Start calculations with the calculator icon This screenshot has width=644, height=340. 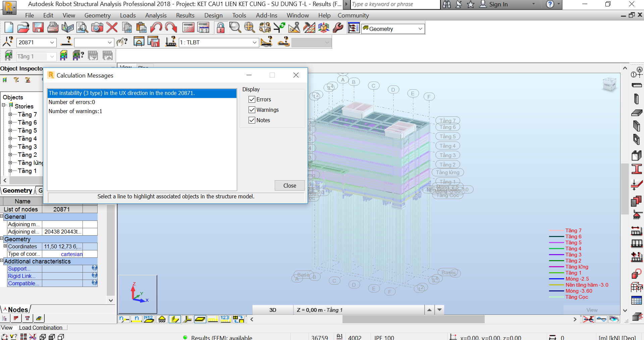(188, 28)
